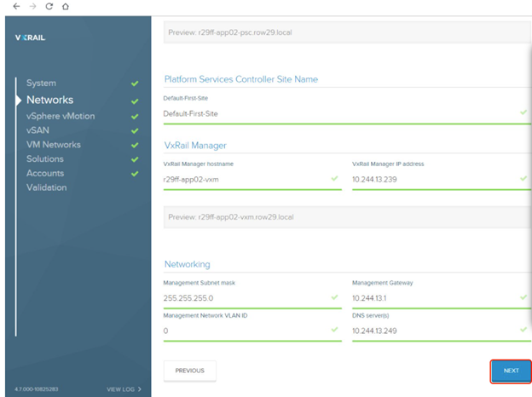532x397 pixels.
Task: Click the arrow beside VIEW LOG
Action: [140, 389]
